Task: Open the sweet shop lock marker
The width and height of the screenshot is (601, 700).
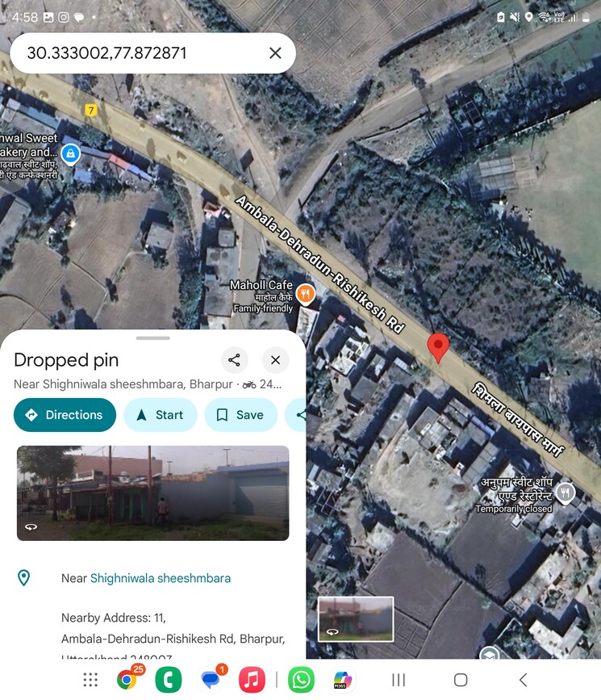Action: tap(70, 154)
